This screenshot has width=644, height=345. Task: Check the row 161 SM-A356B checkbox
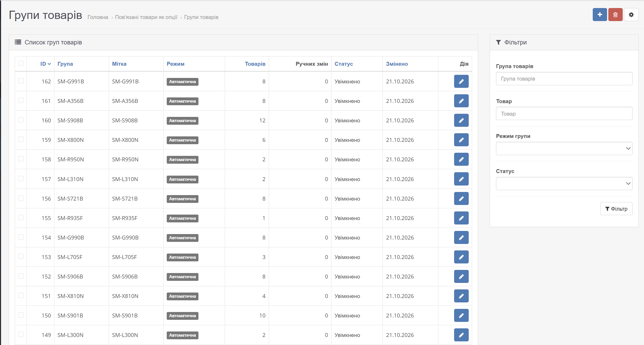pyautogui.click(x=21, y=100)
